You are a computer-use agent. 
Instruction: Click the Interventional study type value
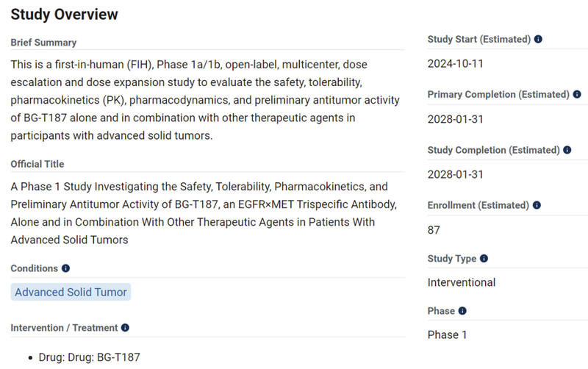(x=462, y=282)
